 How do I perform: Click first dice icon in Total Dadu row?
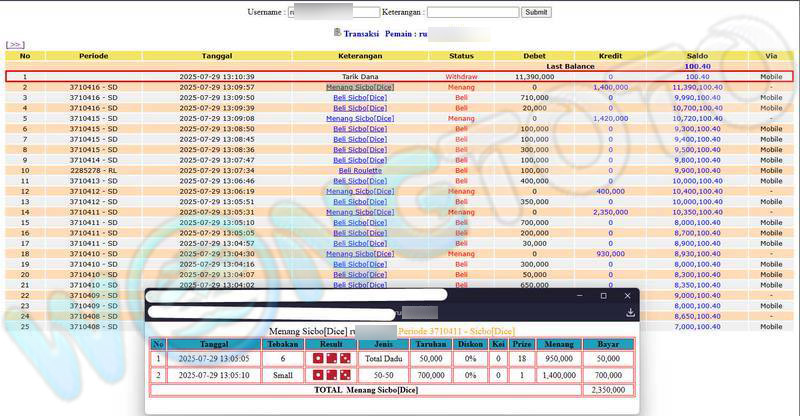pos(319,358)
